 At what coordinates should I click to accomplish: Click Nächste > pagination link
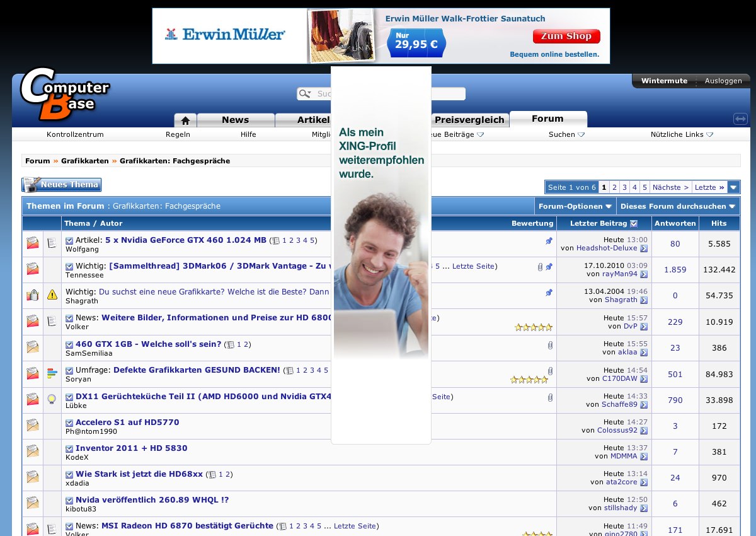tap(670, 187)
